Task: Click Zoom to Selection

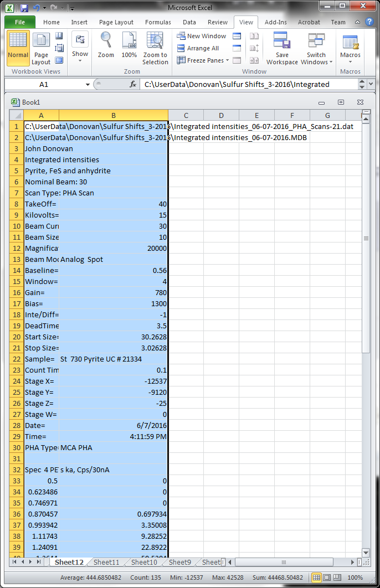Action: 155,48
